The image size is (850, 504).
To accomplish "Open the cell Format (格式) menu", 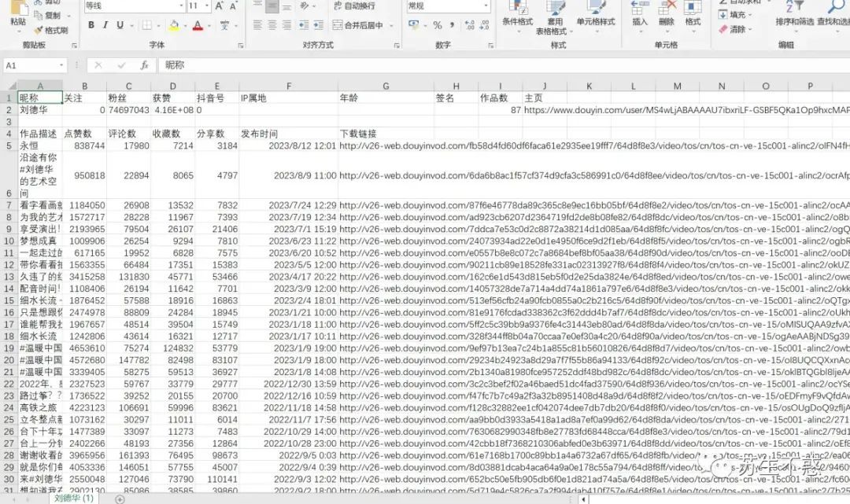I will 693,15.
